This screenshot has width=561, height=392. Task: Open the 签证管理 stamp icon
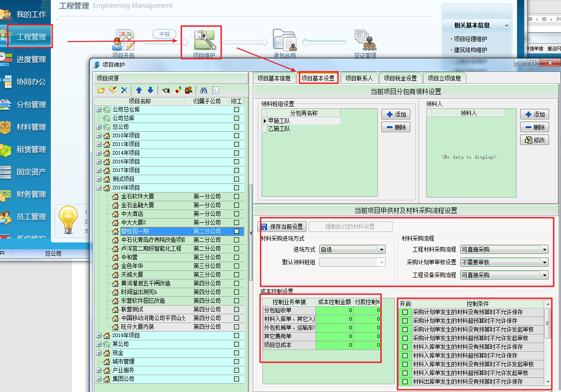point(365,39)
